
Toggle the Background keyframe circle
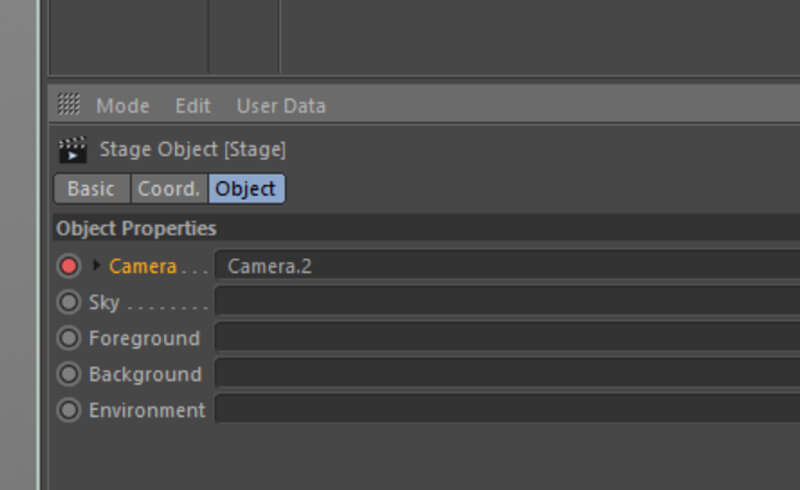coord(69,374)
